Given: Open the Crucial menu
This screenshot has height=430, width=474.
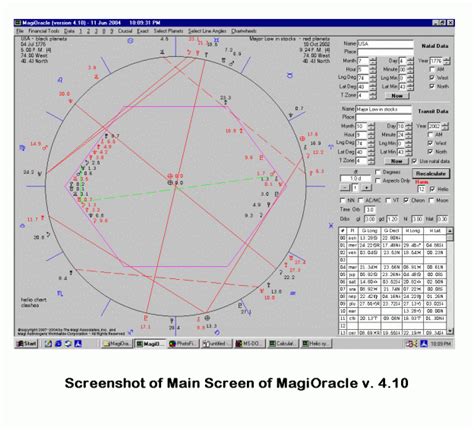Looking at the screenshot, I should pos(125,31).
